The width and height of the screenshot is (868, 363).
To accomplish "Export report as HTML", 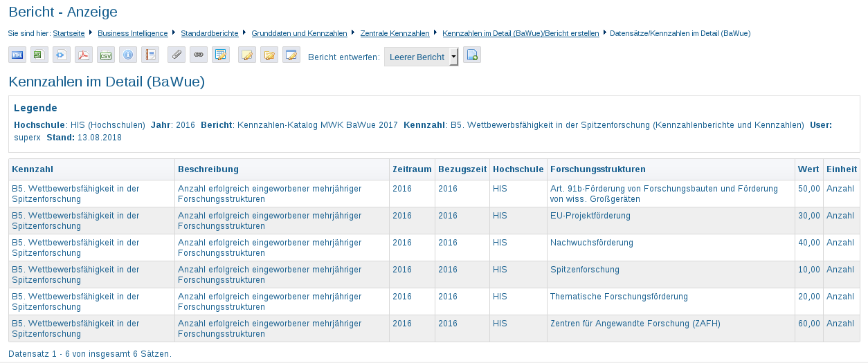I will coord(17,55).
